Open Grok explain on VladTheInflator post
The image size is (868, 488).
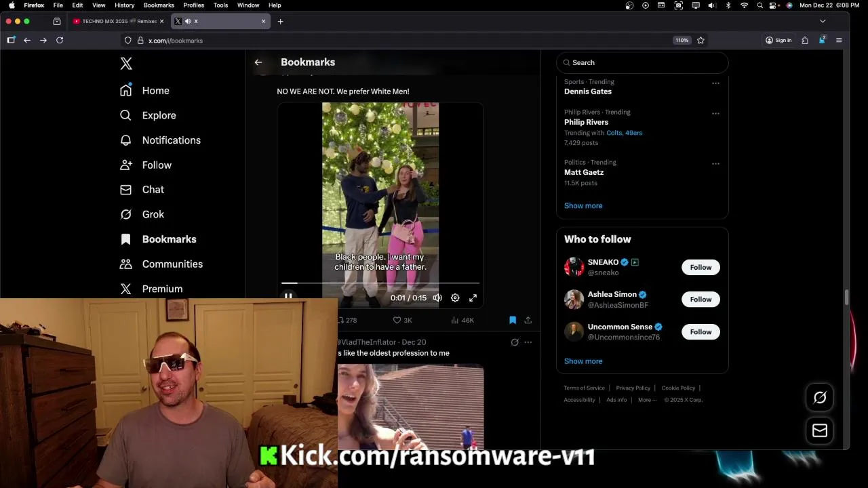click(x=515, y=342)
